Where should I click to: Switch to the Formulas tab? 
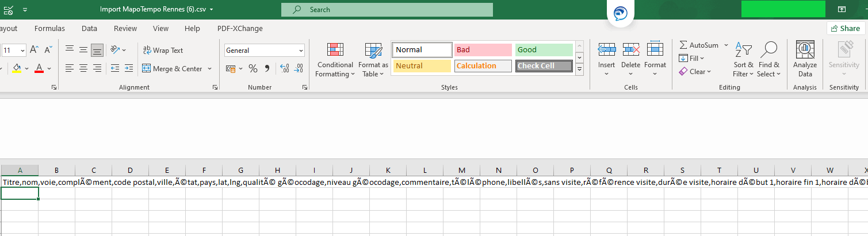(x=49, y=28)
